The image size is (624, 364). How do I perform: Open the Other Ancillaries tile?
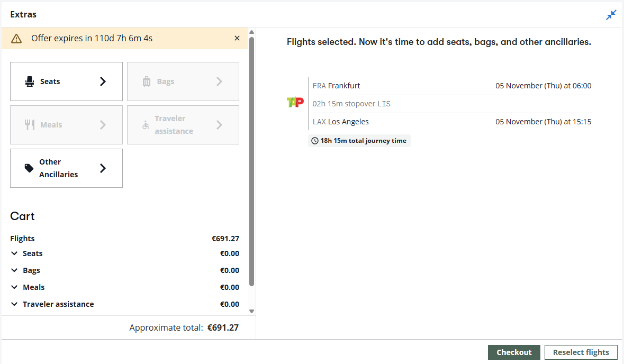tap(67, 168)
